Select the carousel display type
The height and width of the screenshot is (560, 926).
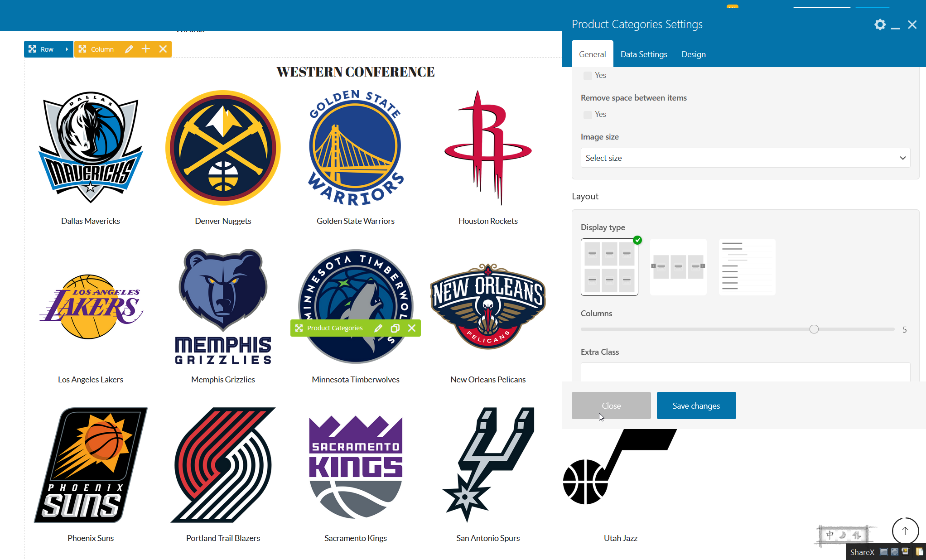[x=678, y=267]
